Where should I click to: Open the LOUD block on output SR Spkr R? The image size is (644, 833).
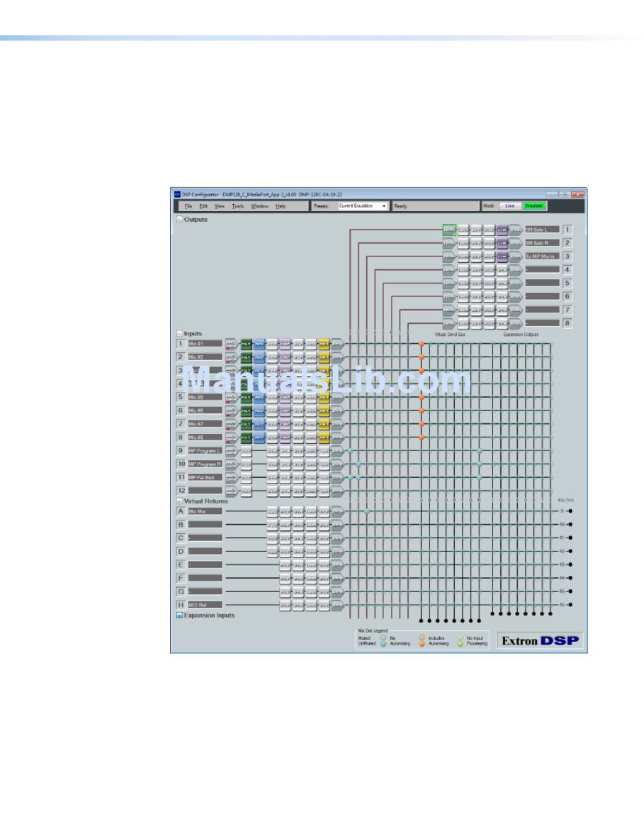point(463,243)
